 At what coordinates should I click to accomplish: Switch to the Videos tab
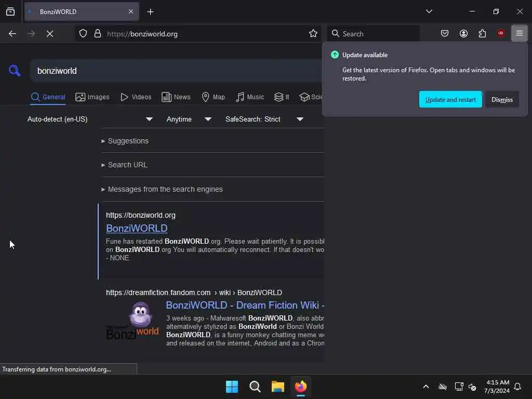[x=136, y=97]
